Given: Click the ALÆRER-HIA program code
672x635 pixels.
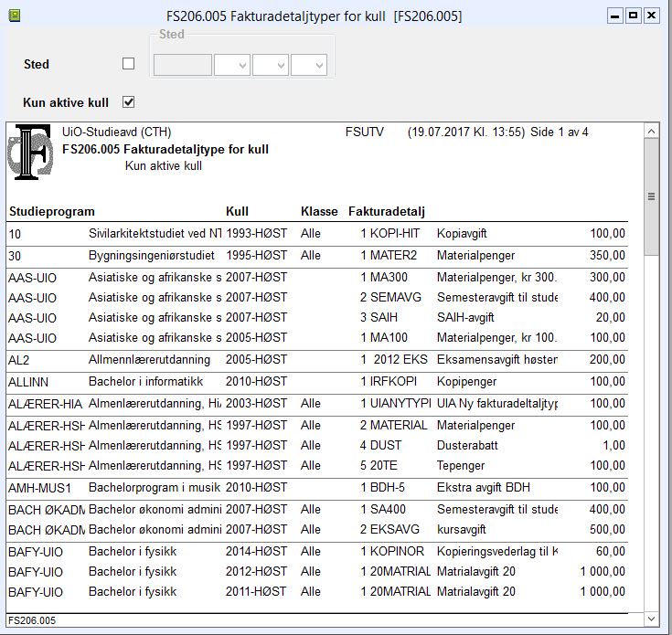Looking at the screenshot, I should point(45,404).
